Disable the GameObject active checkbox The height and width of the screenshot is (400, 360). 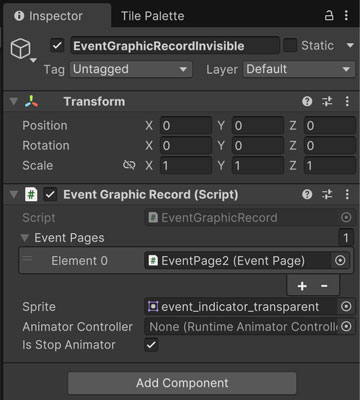57,45
